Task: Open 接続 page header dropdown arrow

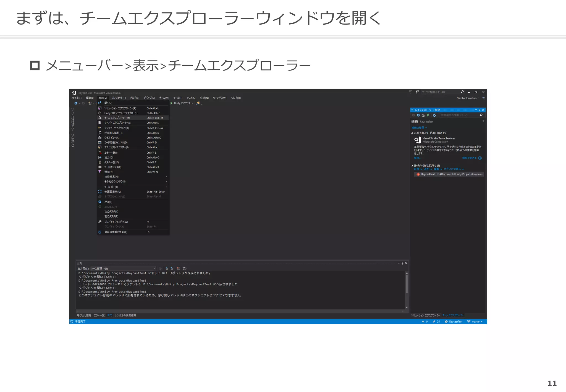Action: pos(483,121)
